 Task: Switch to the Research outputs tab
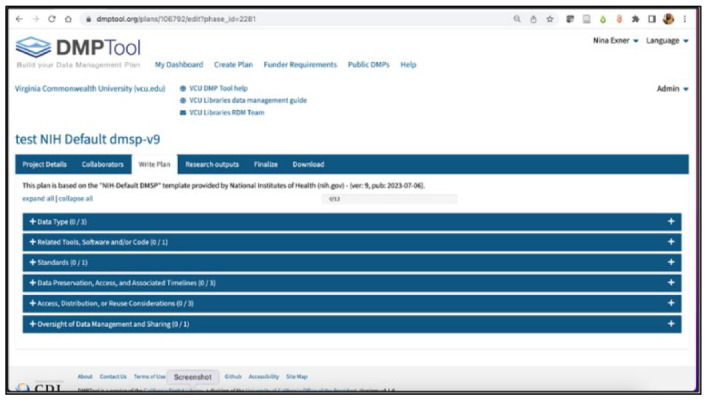click(212, 164)
